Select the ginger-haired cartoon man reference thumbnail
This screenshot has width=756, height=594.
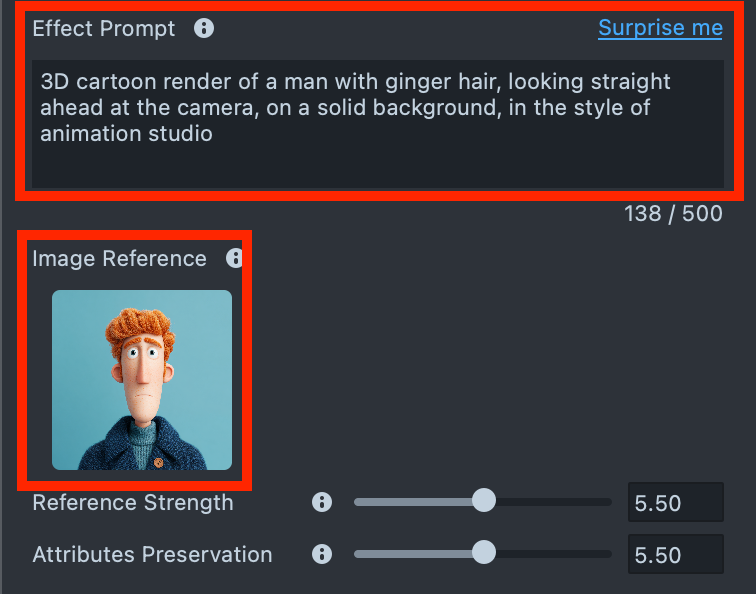click(x=142, y=380)
